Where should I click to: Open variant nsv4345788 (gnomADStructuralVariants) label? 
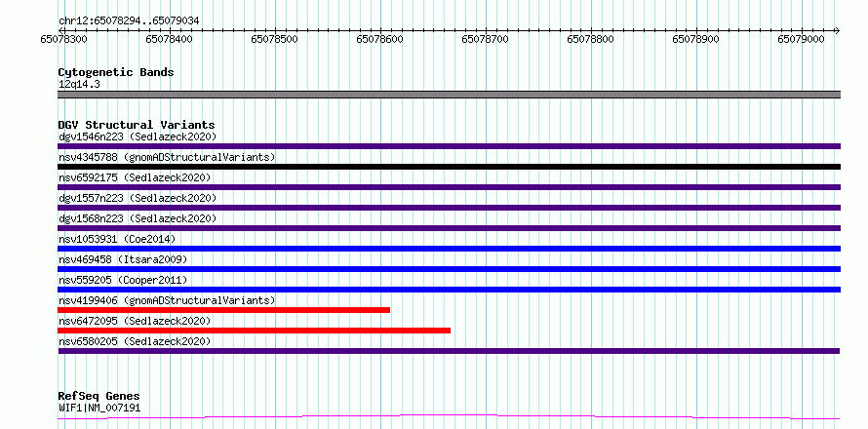coord(167,157)
